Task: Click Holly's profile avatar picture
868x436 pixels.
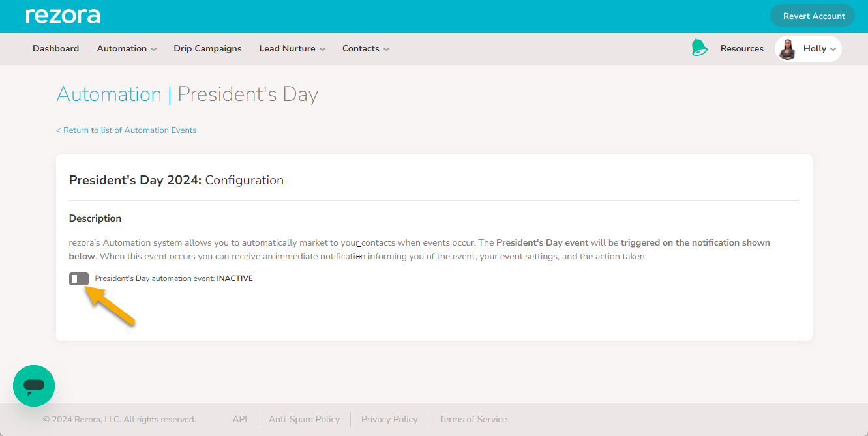Action: pos(788,49)
